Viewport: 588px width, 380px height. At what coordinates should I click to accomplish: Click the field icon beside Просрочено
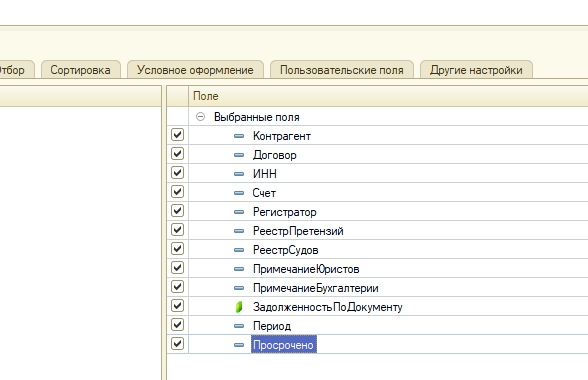239,345
